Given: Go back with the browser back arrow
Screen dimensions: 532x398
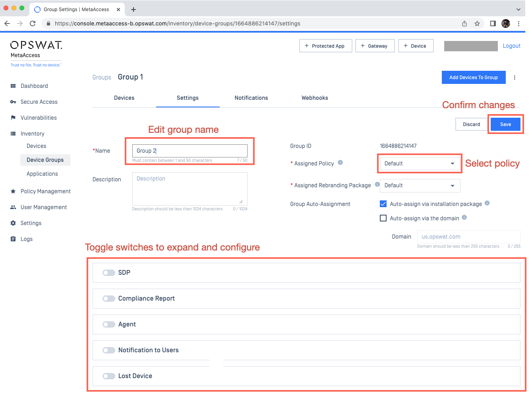Looking at the screenshot, I should pyautogui.click(x=7, y=23).
